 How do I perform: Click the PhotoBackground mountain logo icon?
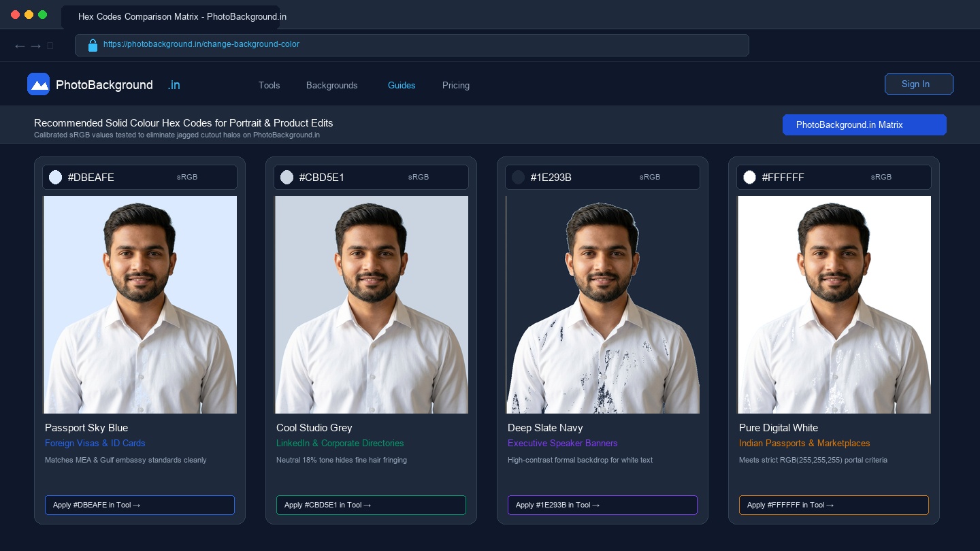(39, 84)
